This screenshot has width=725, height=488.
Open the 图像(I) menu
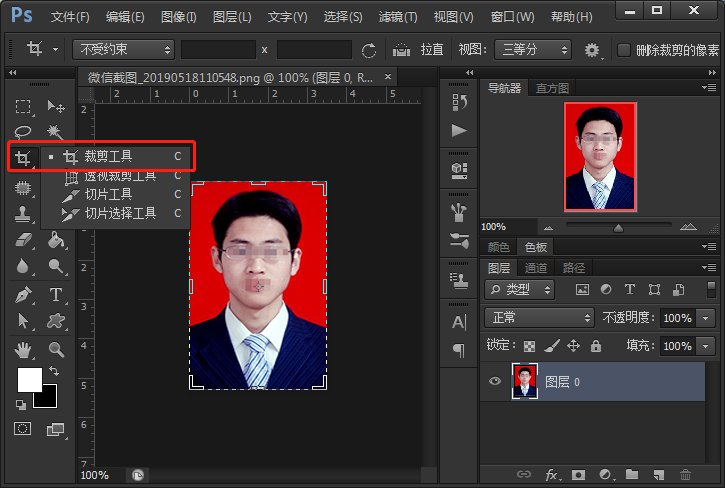(x=178, y=17)
